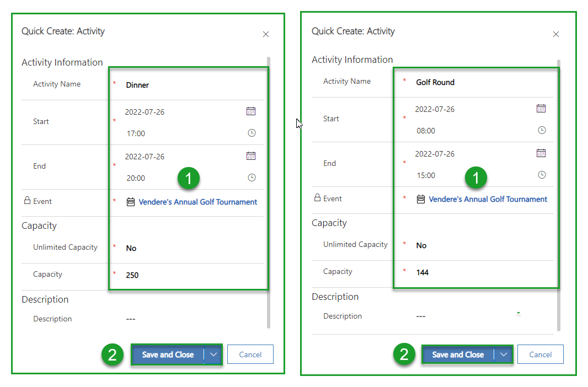
Task: Open the Start time clock picker in Dinner form
Action: pyautogui.click(x=252, y=132)
